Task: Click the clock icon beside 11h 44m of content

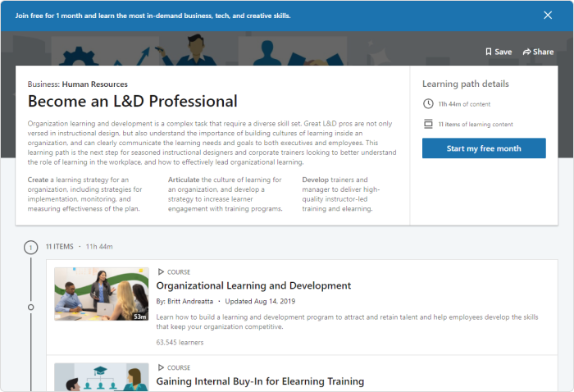Action: point(428,104)
